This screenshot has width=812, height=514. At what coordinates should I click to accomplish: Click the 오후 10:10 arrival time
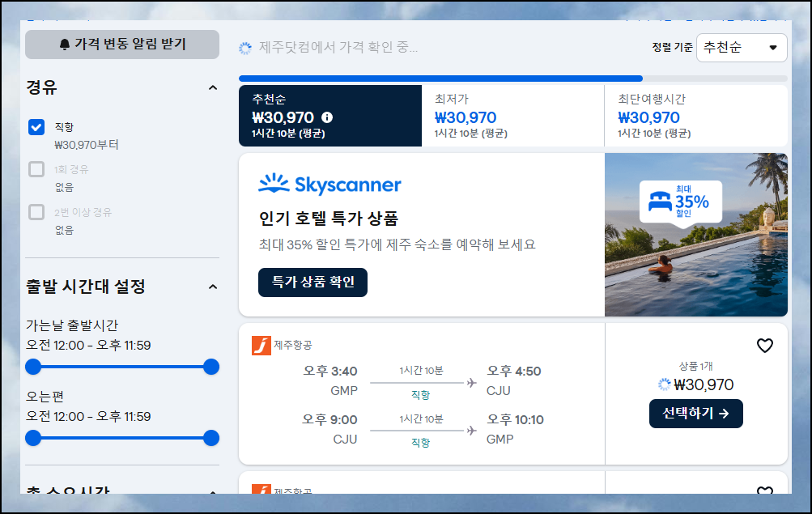(x=515, y=420)
